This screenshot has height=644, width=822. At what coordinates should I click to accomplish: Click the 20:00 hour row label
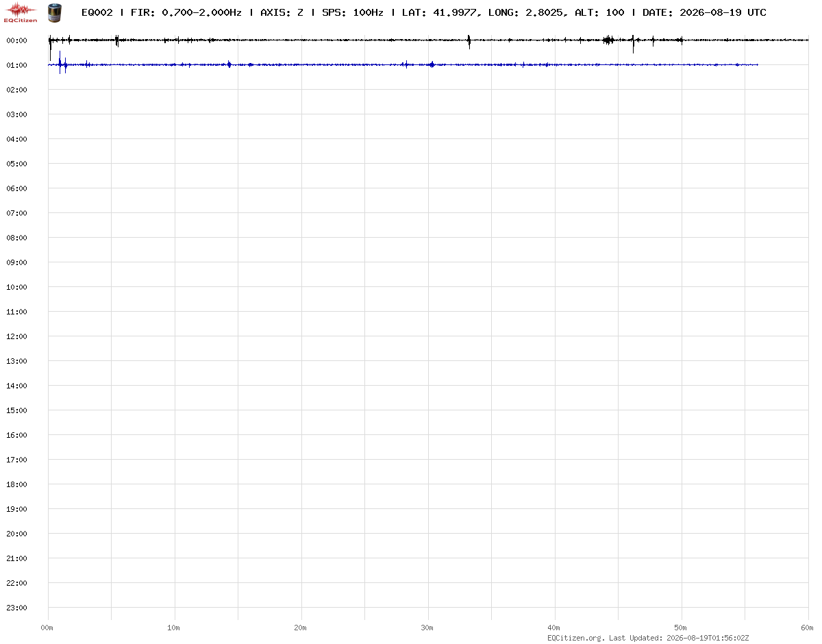16,534
